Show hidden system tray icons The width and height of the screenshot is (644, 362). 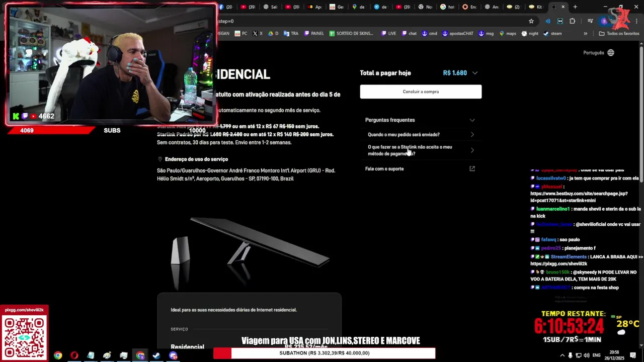click(x=562, y=355)
